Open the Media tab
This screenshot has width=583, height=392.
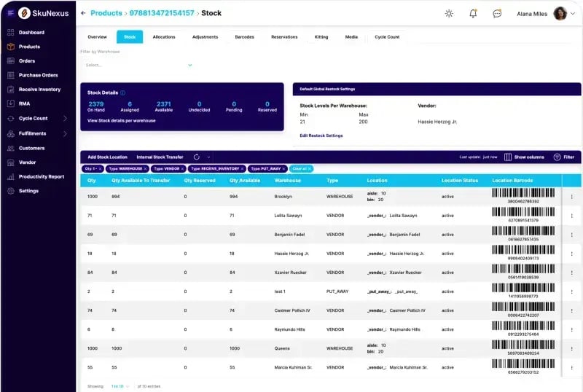[351, 37]
